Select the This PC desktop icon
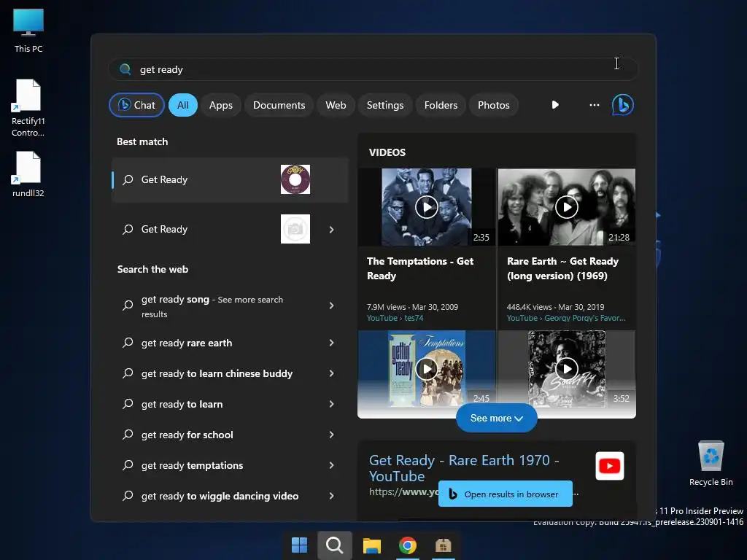Image resolution: width=747 pixels, height=560 pixels. click(28, 31)
